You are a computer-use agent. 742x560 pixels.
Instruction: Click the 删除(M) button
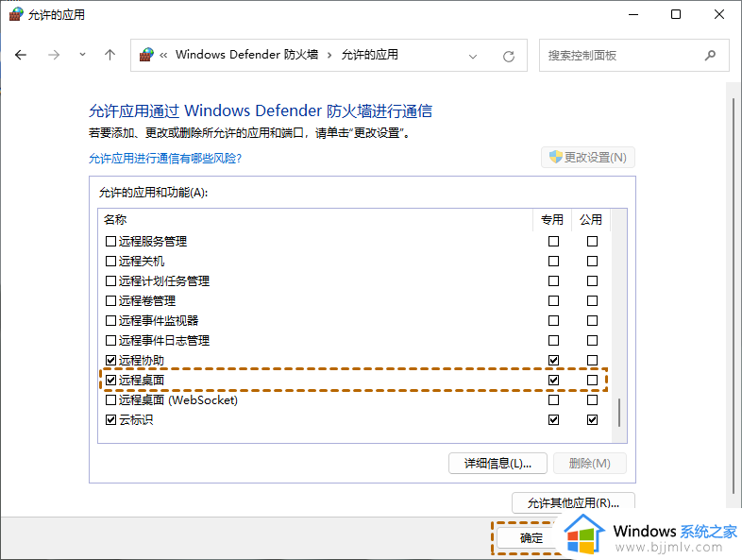tap(590, 464)
